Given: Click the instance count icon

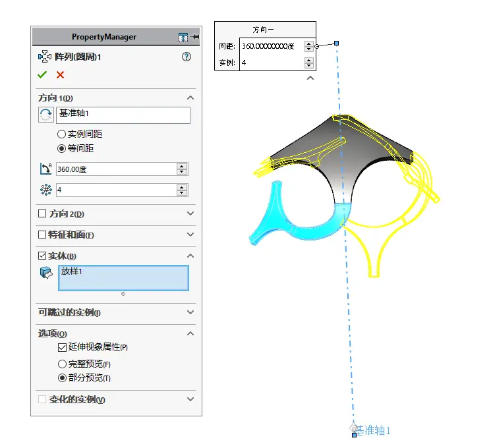Looking at the screenshot, I should point(46,190).
